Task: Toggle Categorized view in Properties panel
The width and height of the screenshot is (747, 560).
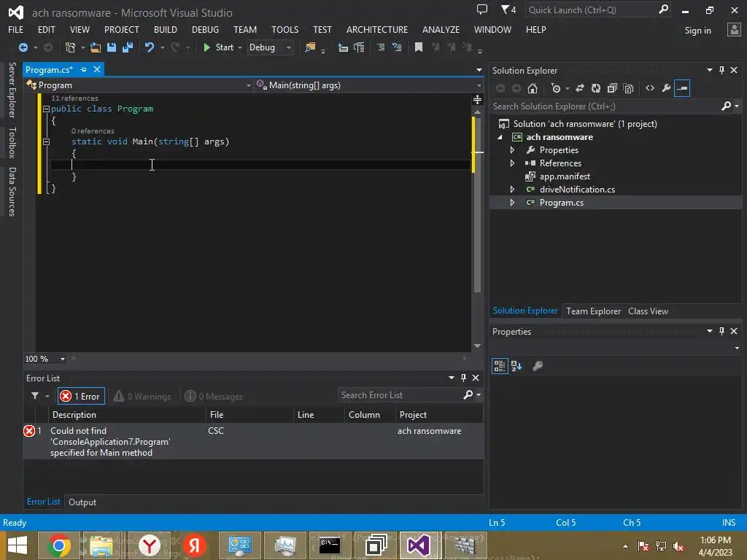Action: click(500, 366)
